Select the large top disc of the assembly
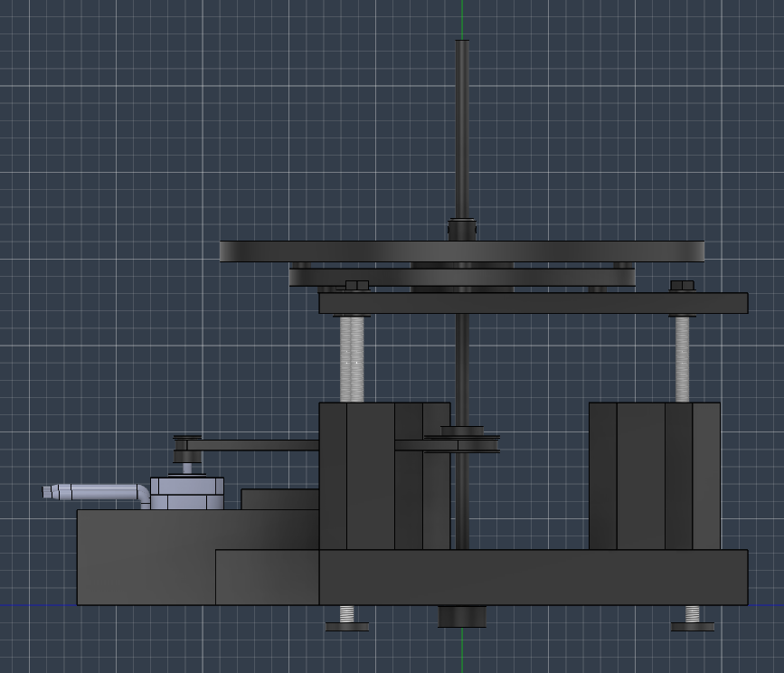 click(462, 251)
